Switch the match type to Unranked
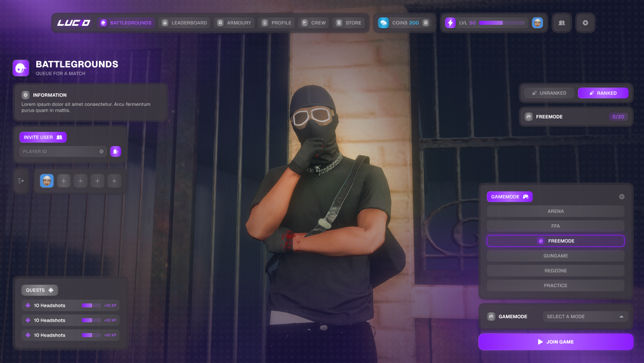 coord(549,93)
